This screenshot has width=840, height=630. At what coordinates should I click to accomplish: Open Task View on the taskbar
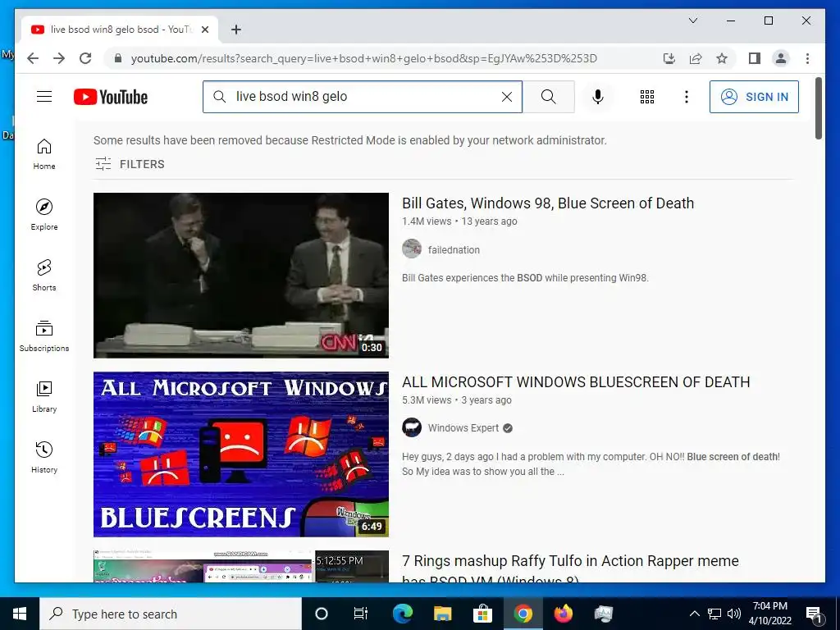[x=361, y=614]
